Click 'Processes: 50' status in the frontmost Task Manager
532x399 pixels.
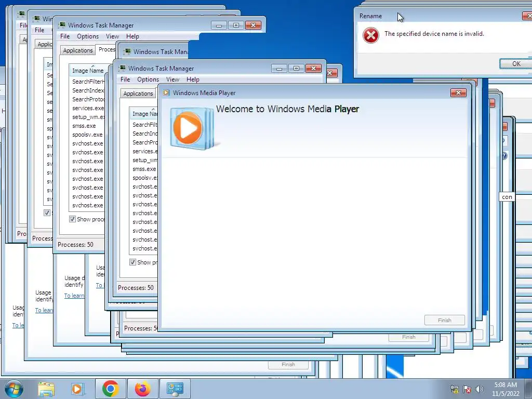point(136,288)
